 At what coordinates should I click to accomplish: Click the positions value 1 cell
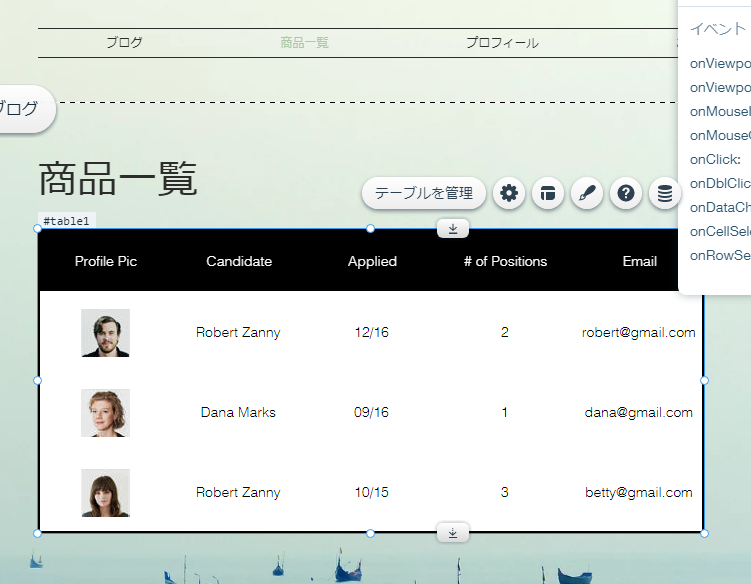coord(505,412)
